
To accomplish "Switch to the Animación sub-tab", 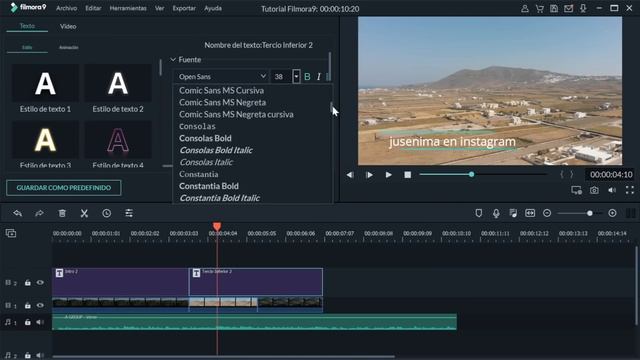I will click(69, 47).
